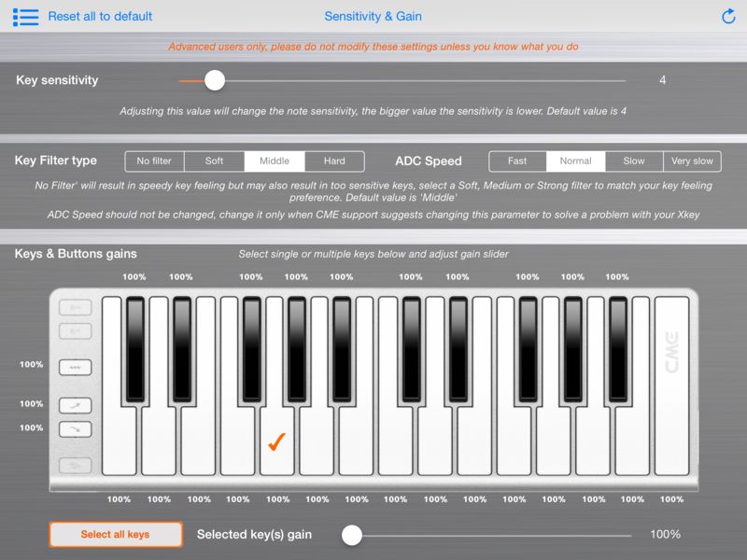Set ADC Speed to Very slow

tap(692, 161)
